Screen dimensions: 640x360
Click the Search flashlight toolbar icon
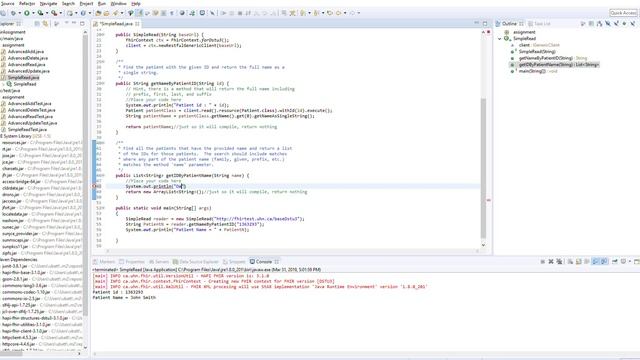[x=115, y=13]
